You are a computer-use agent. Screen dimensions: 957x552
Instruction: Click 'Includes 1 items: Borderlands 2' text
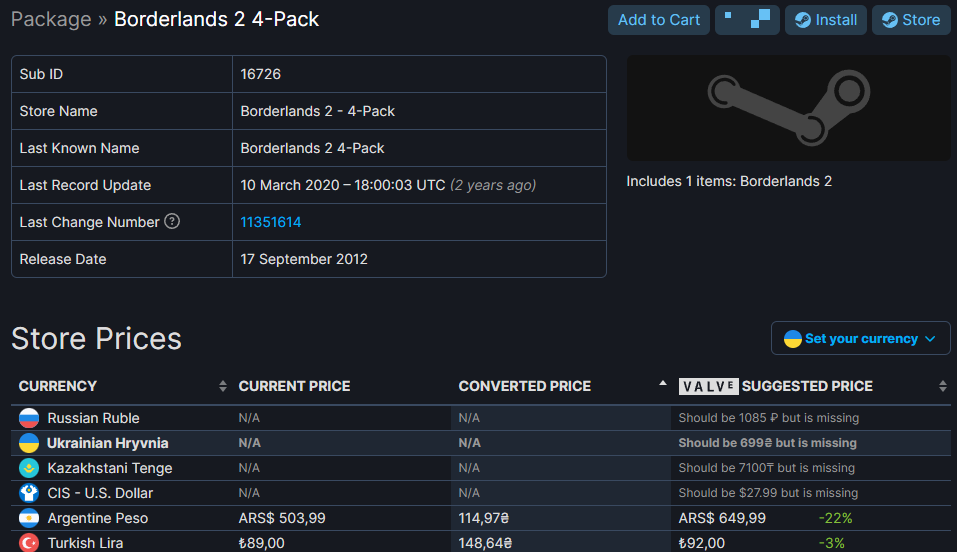click(x=729, y=181)
